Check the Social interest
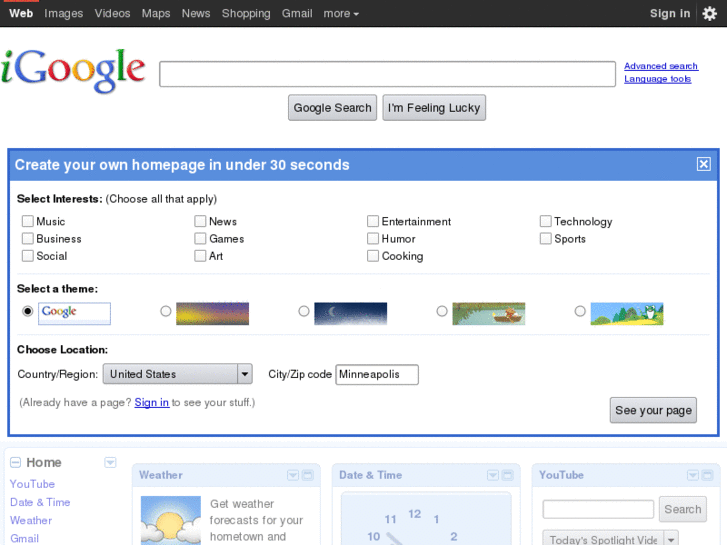Image resolution: width=727 pixels, height=545 pixels. (28, 256)
